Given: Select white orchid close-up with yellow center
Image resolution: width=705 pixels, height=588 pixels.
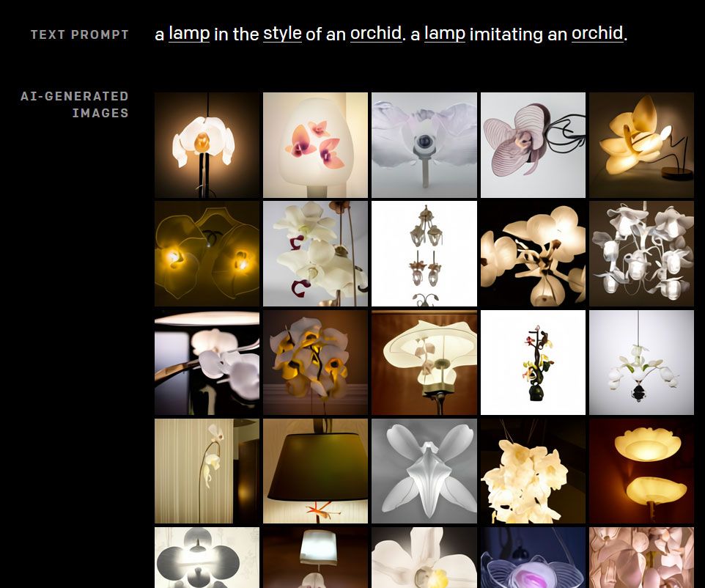Looking at the screenshot, I should pyautogui.click(x=424, y=558).
